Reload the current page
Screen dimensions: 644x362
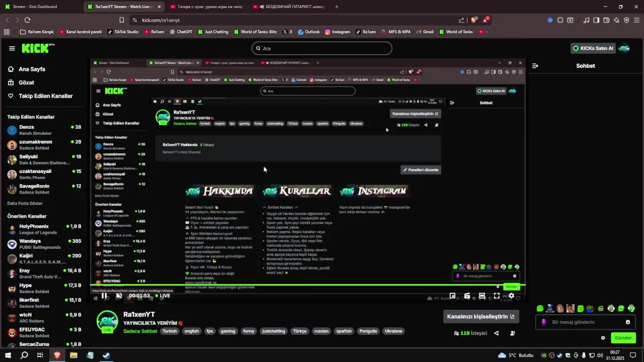pos(27,20)
